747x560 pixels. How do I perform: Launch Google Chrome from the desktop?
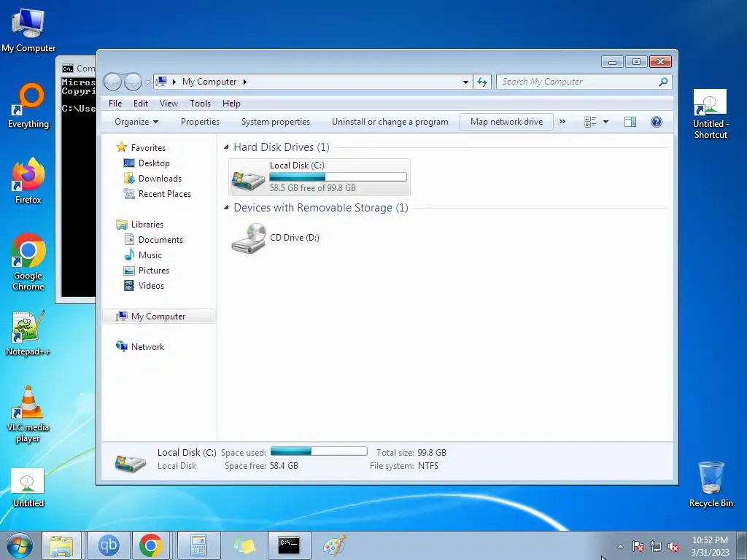pos(28,262)
